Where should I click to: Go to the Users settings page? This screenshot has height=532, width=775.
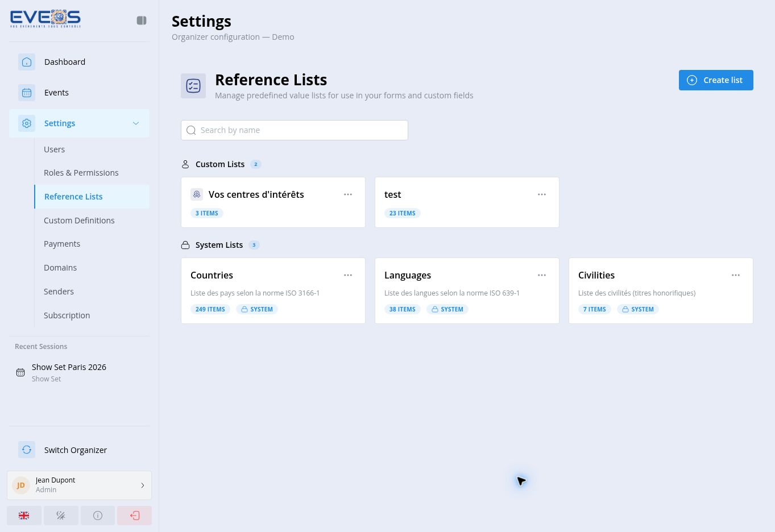(x=92, y=149)
